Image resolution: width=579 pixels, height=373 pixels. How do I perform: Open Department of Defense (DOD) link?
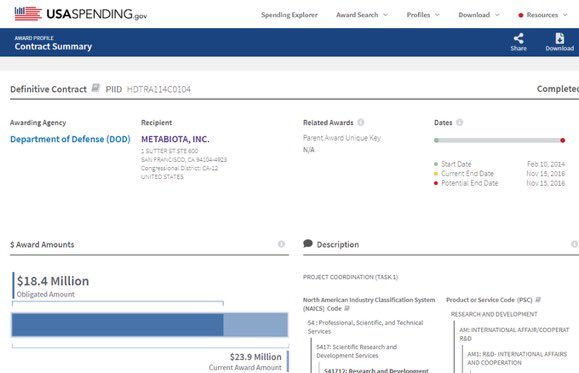pos(70,139)
